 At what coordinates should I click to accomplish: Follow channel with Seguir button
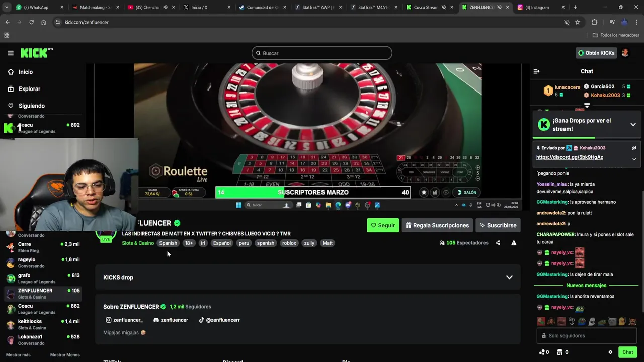(x=383, y=225)
